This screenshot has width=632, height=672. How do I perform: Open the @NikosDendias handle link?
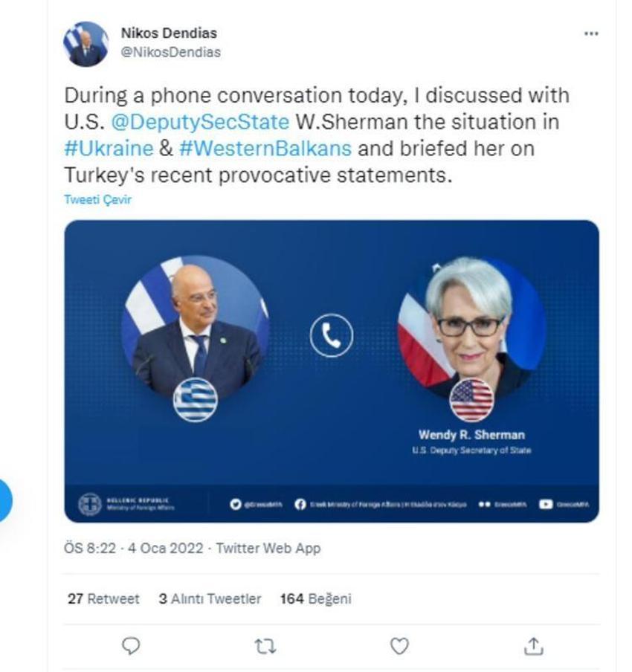point(171,52)
